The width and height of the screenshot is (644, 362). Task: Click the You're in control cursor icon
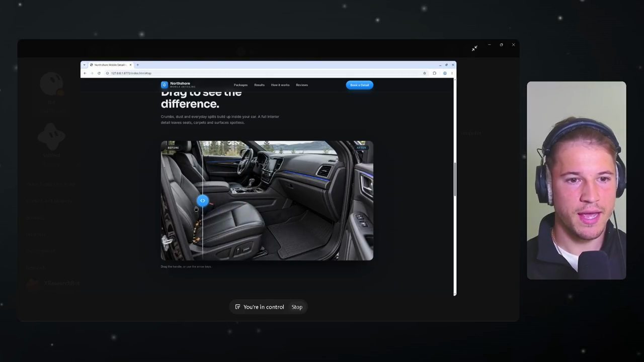pyautogui.click(x=237, y=307)
